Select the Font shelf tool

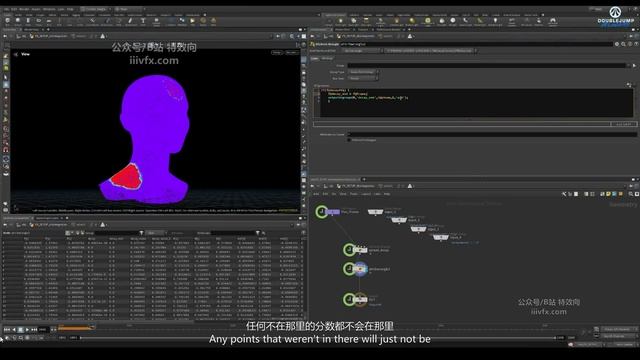143,21
